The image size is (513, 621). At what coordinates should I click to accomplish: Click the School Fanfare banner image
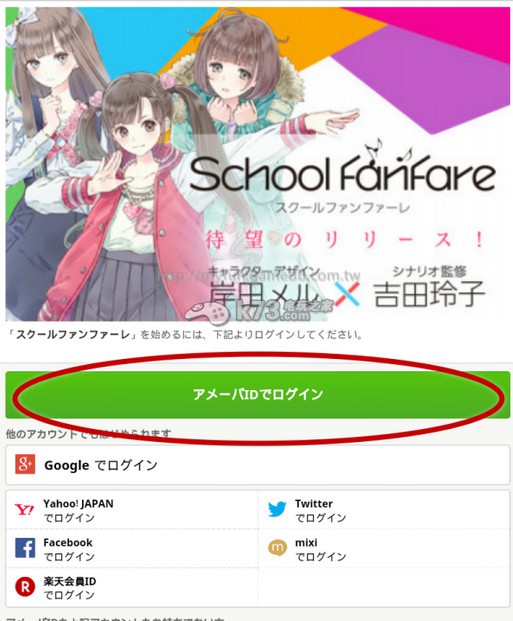click(257, 164)
